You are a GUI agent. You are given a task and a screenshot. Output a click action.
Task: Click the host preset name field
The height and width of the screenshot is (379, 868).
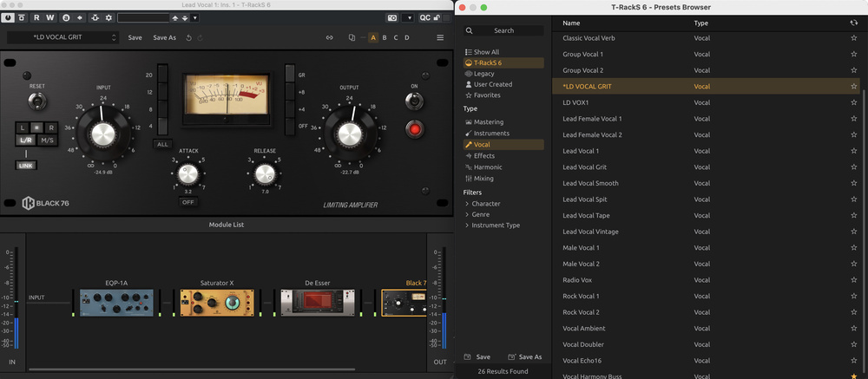pos(143,17)
